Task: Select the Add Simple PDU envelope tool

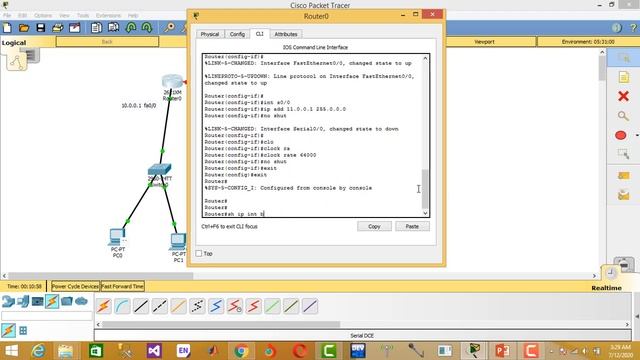Action: (623, 176)
